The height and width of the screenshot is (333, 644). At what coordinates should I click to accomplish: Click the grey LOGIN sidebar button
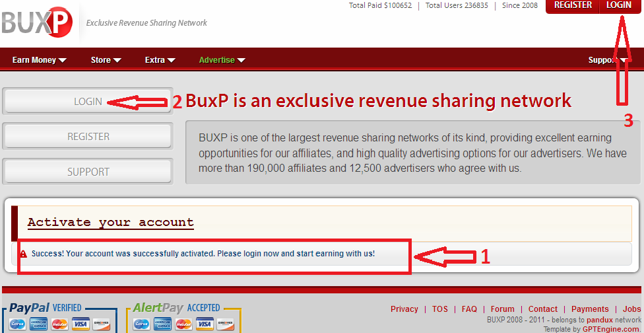click(88, 101)
